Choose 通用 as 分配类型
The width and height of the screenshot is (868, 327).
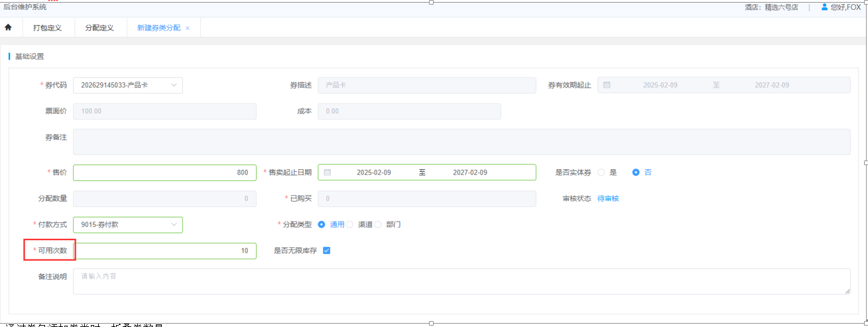(x=322, y=224)
